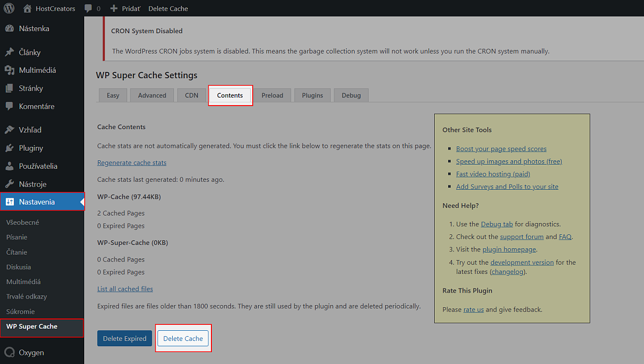Screen dimensions: 644x364
Task: Click the Nástroje wrench icon
Action: click(x=10, y=184)
